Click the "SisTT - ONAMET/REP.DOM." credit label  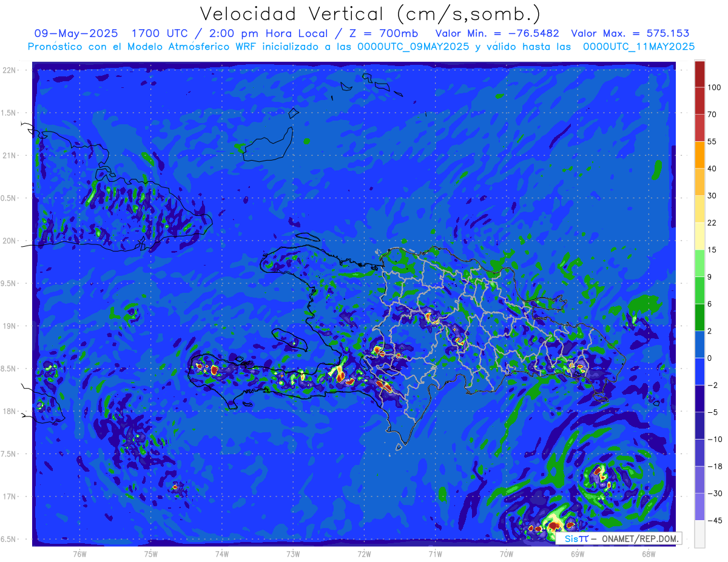pos(619,538)
